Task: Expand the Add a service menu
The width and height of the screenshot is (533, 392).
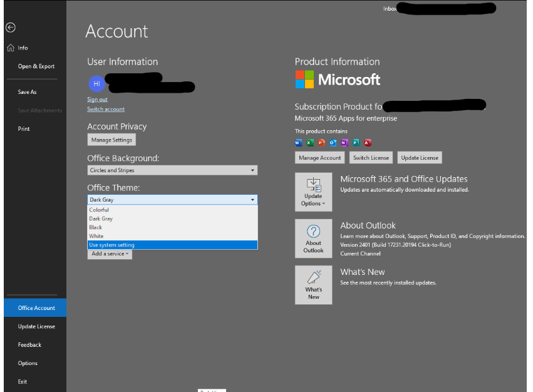Action: [110, 254]
